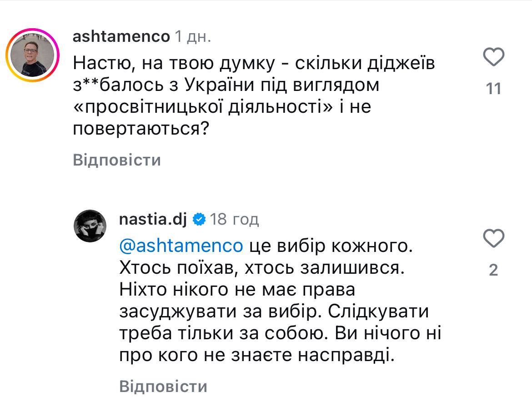Click the final line "про кого не знаєте насправді."
The image size is (532, 417).
[x=255, y=357]
